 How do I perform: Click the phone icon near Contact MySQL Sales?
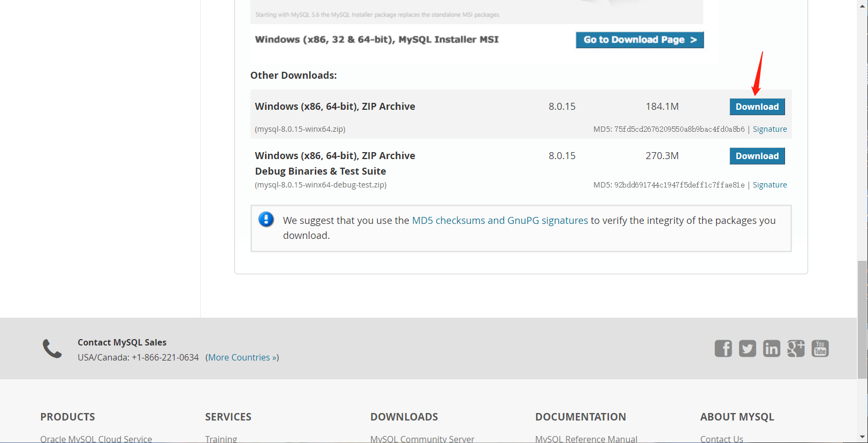[52, 349]
